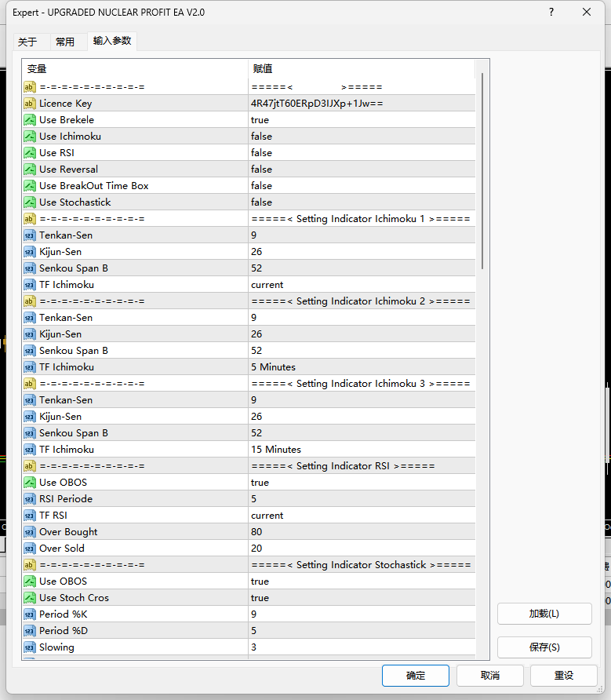Edit the Slowing value 3

(x=362, y=647)
